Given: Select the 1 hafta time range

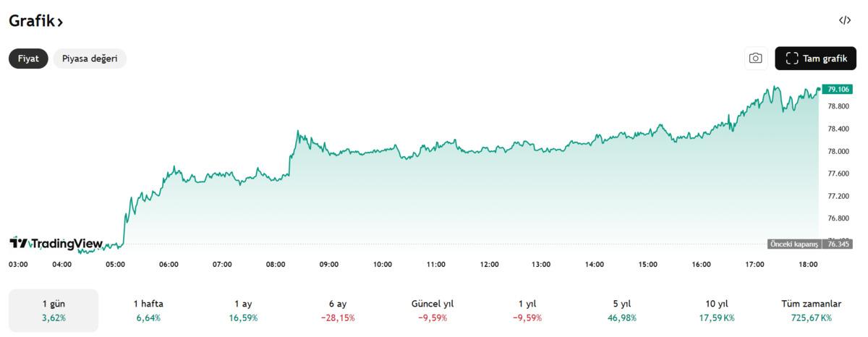Looking at the screenshot, I should tap(148, 310).
